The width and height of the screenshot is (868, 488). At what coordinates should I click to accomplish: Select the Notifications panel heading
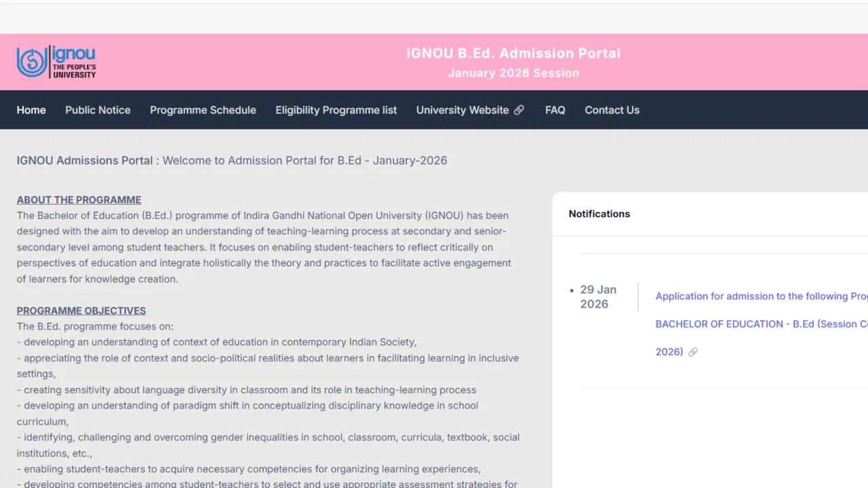[599, 213]
